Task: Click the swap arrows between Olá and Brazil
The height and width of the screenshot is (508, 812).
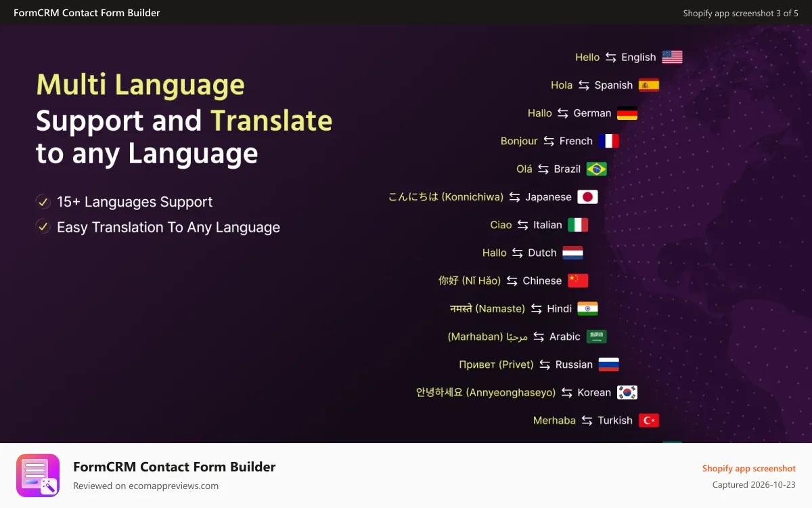Action: (543, 169)
